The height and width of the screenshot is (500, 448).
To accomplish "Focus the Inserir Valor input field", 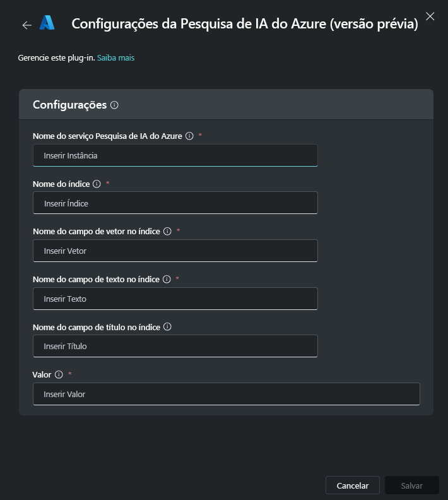I will click(227, 394).
